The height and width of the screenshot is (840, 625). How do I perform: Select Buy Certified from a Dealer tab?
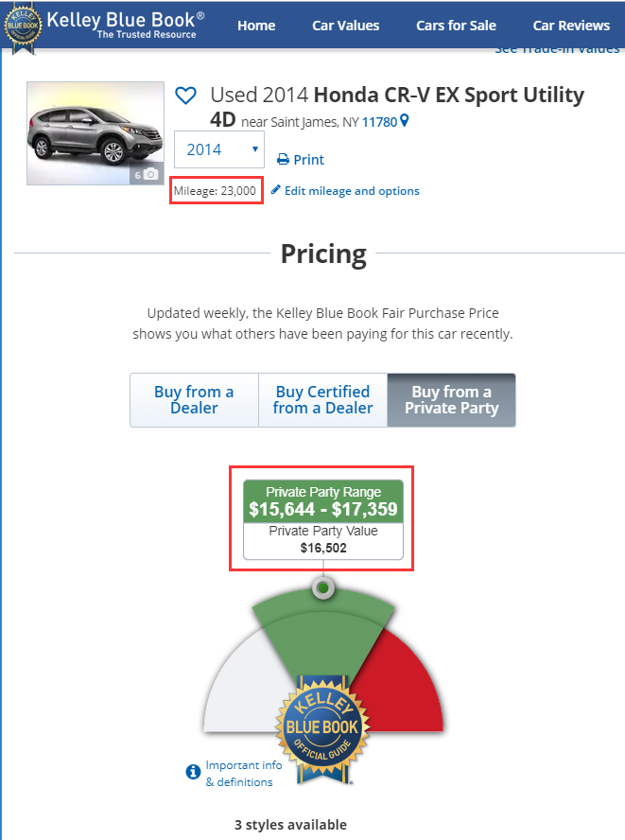tap(322, 399)
